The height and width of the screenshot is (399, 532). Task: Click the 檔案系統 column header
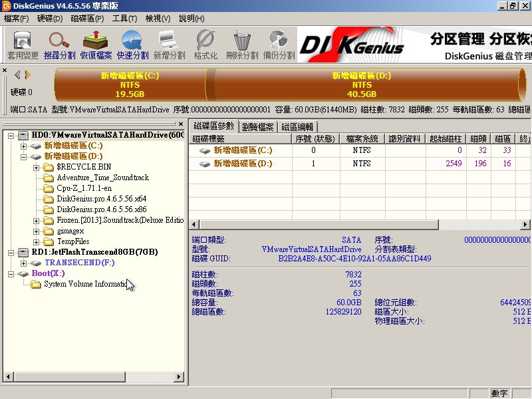click(x=362, y=138)
